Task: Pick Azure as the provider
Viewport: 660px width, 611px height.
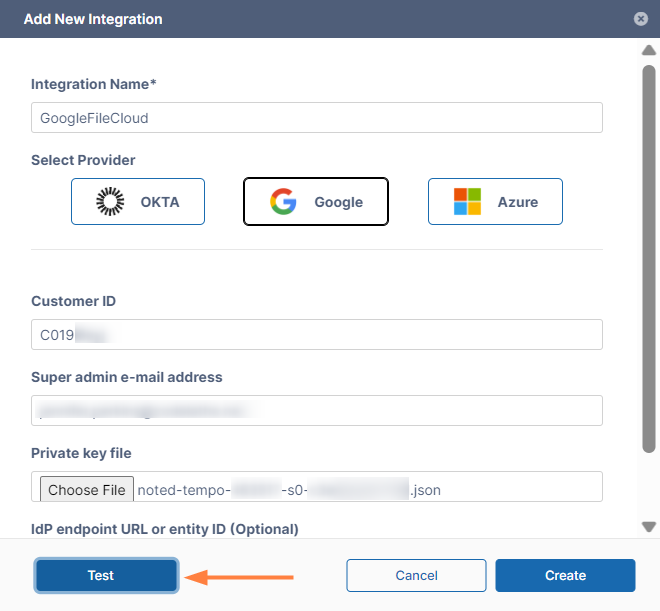Action: point(495,202)
